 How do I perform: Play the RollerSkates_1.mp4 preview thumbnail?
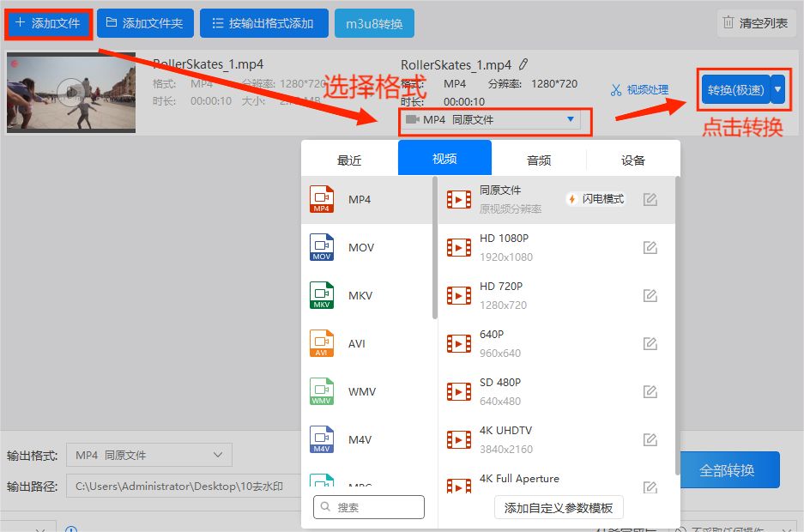click(70, 91)
